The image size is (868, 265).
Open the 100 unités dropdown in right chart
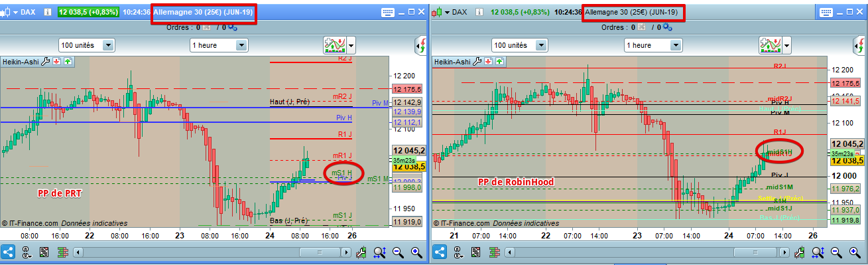tap(519, 45)
